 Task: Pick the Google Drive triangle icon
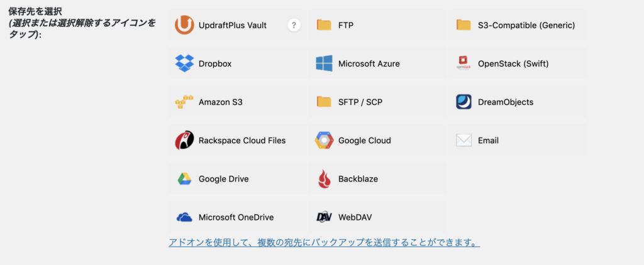pyautogui.click(x=184, y=179)
